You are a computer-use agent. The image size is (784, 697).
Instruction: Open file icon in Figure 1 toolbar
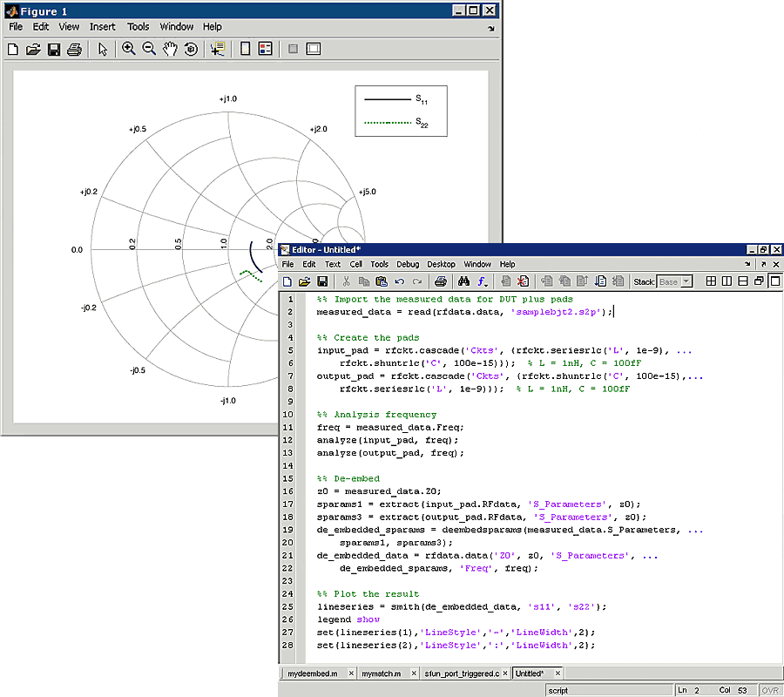pos(33,49)
